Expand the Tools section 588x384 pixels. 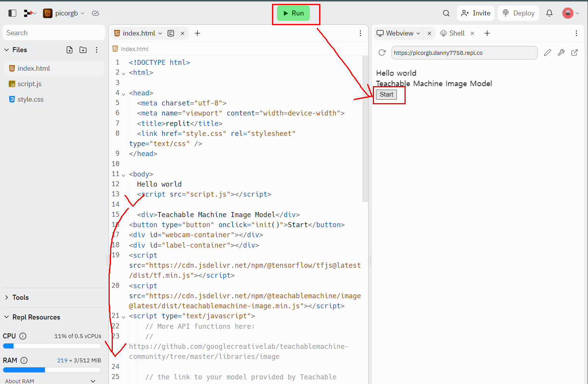7,297
